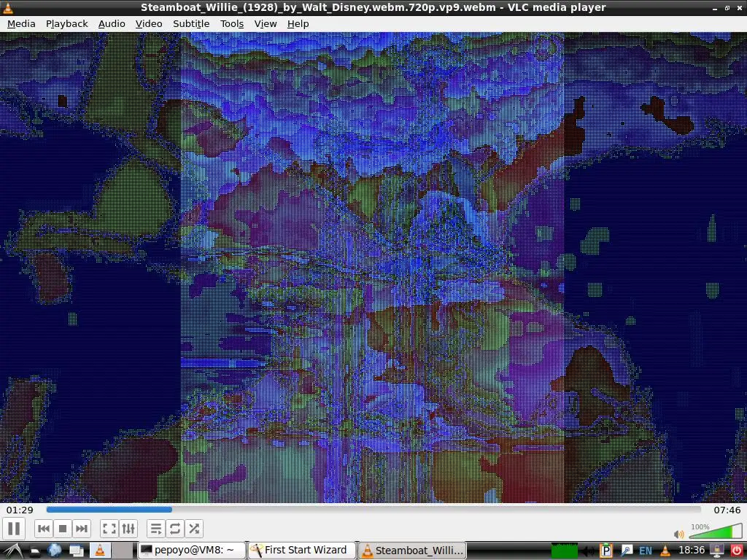
Task: Switch to First Start Wizard window
Action: click(x=302, y=551)
